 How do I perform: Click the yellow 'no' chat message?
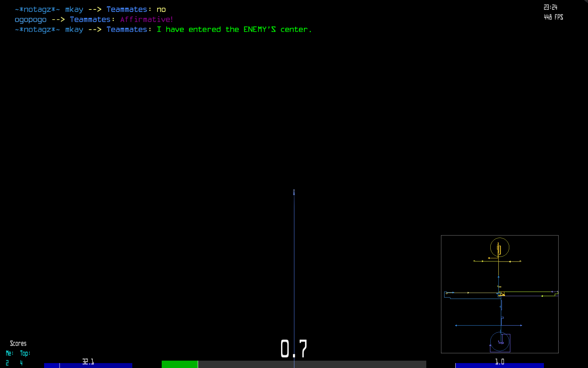[161, 9]
